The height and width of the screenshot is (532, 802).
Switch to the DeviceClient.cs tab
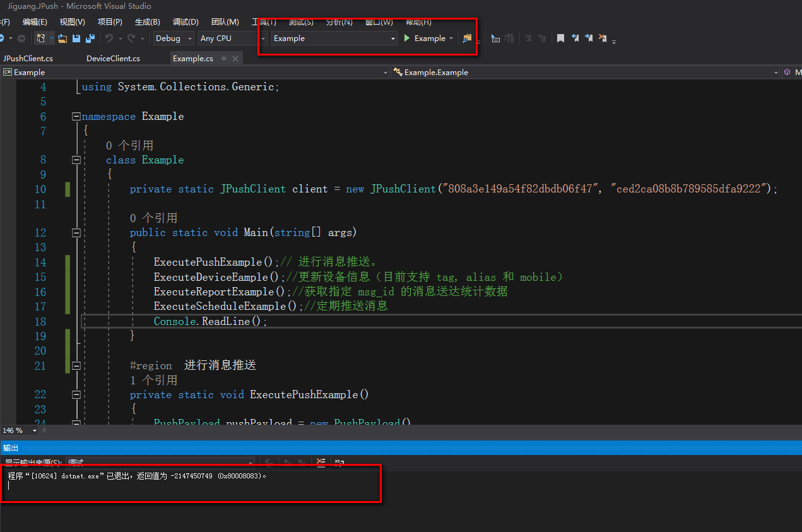113,59
